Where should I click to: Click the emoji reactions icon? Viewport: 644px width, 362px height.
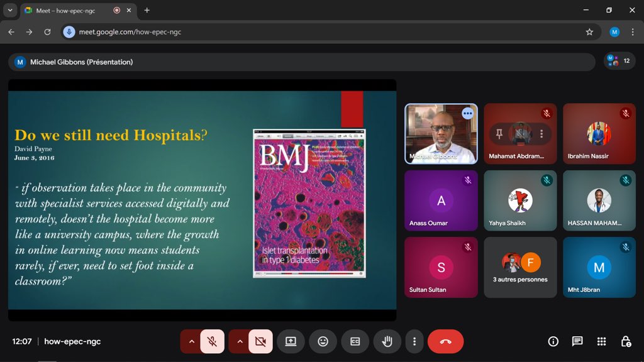(x=323, y=341)
